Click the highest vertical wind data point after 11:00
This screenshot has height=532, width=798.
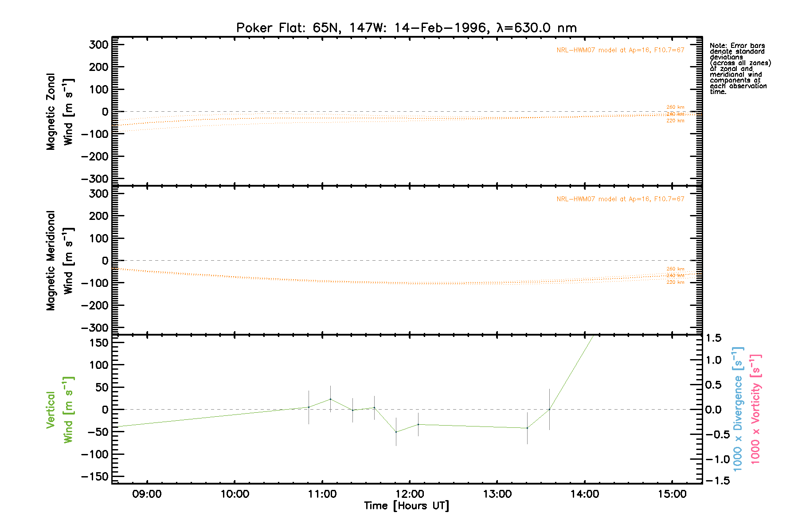[330, 399]
